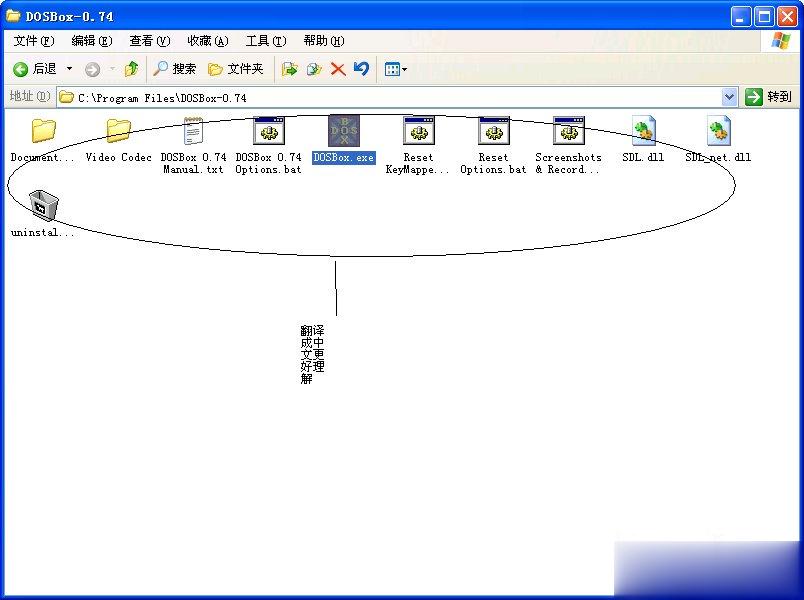Select the Documentation folder
Image resolution: width=804 pixels, height=600 pixels.
(43, 132)
